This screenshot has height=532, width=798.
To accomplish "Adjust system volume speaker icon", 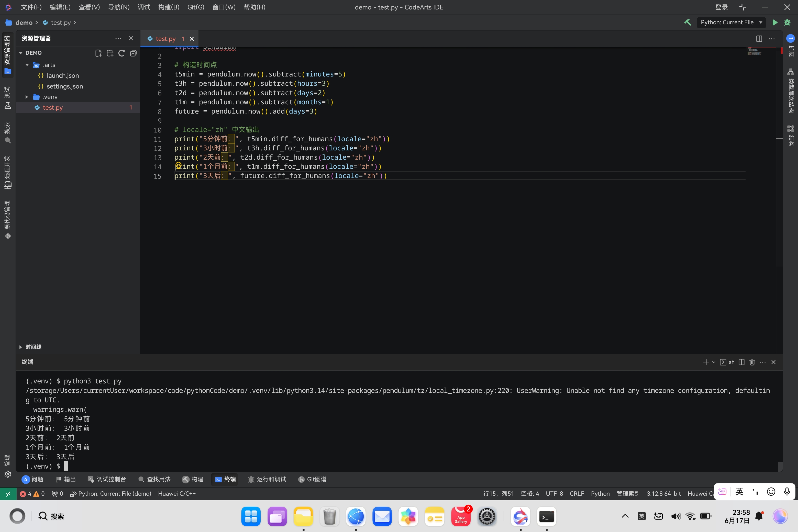I will click(675, 516).
